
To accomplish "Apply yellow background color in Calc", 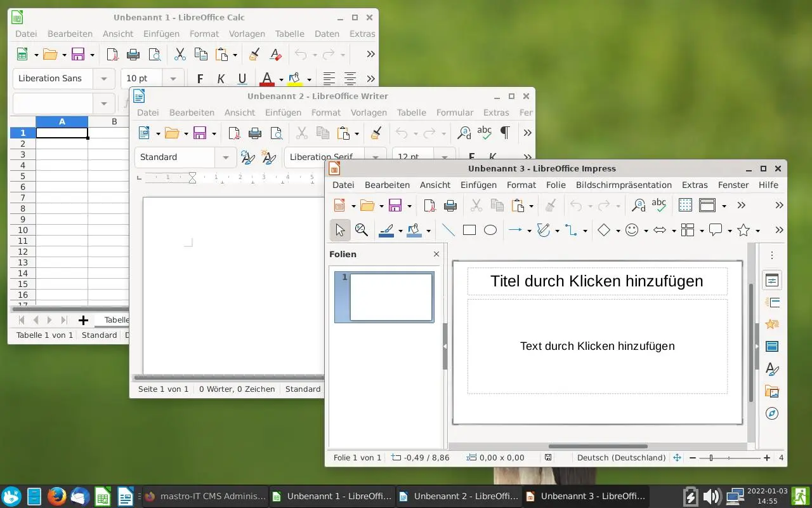I will 295,79.
